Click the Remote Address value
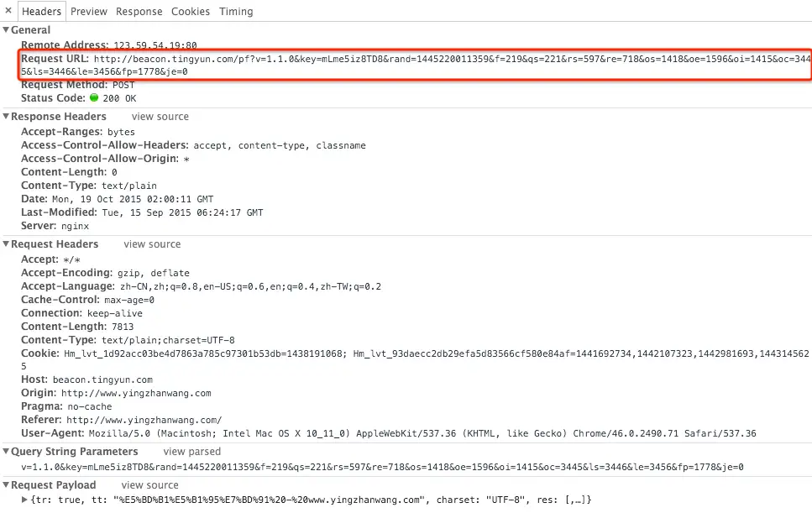Viewport: 812px width, 513px height. coord(143,45)
